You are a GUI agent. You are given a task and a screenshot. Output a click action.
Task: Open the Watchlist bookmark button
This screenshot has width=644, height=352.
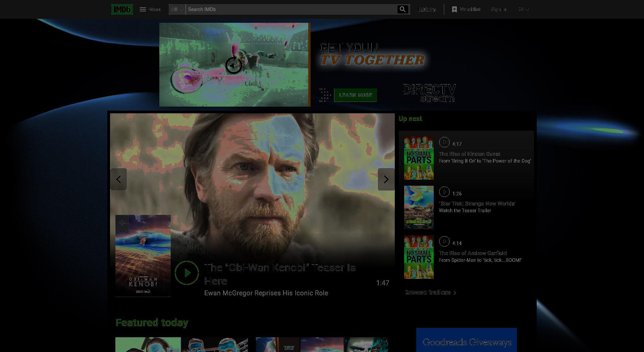(x=466, y=9)
